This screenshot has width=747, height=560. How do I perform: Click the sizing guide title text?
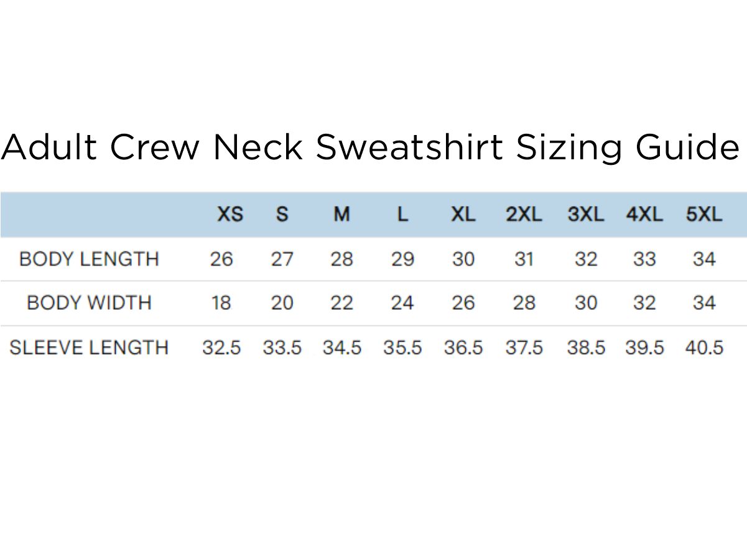pyautogui.click(x=371, y=147)
